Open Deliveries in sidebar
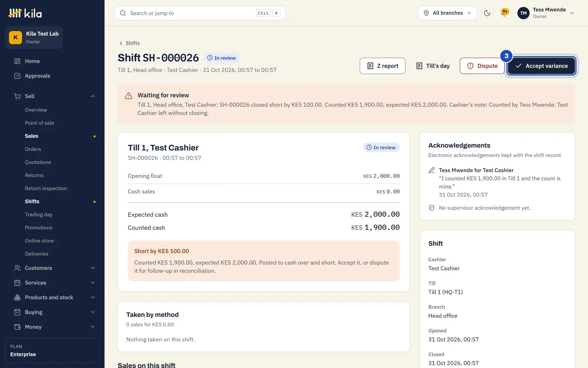The width and height of the screenshot is (588, 368). point(36,254)
